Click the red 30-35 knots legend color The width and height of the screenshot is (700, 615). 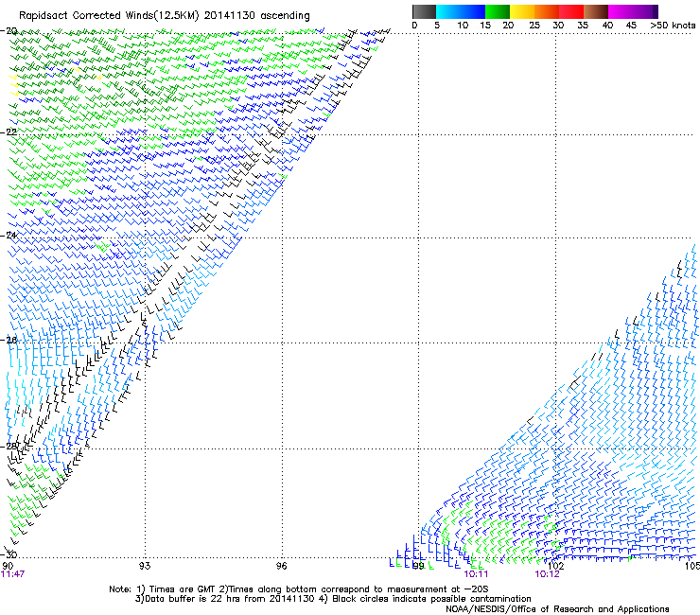click(x=571, y=11)
